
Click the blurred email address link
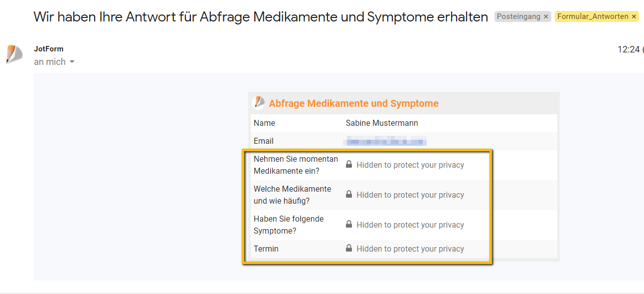coord(386,141)
